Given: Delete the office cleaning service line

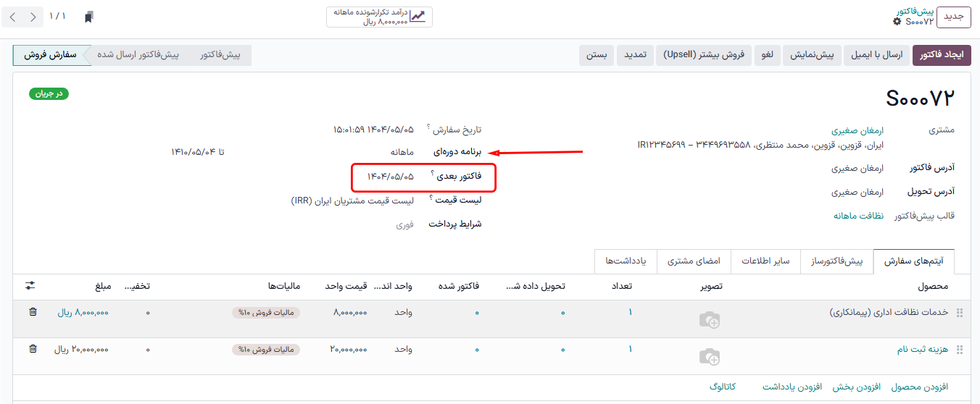Looking at the screenshot, I should click(33, 312).
